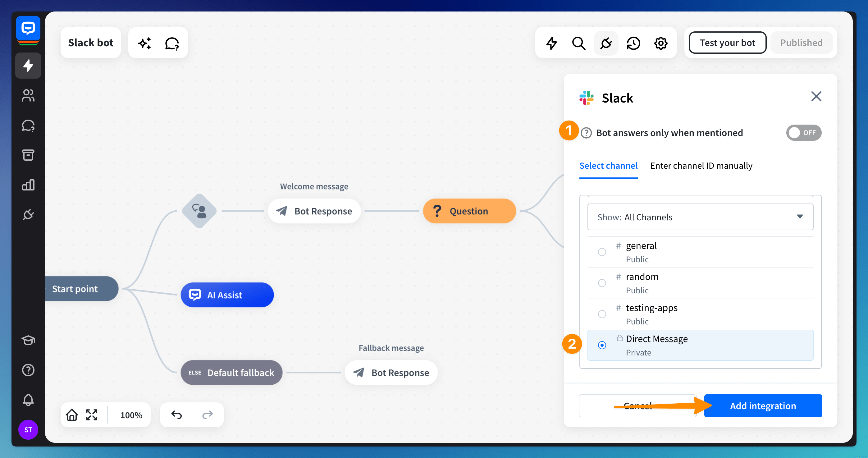Screen dimensions: 868x458
Task: Open bot settings gear icon
Action: pyautogui.click(x=660, y=43)
